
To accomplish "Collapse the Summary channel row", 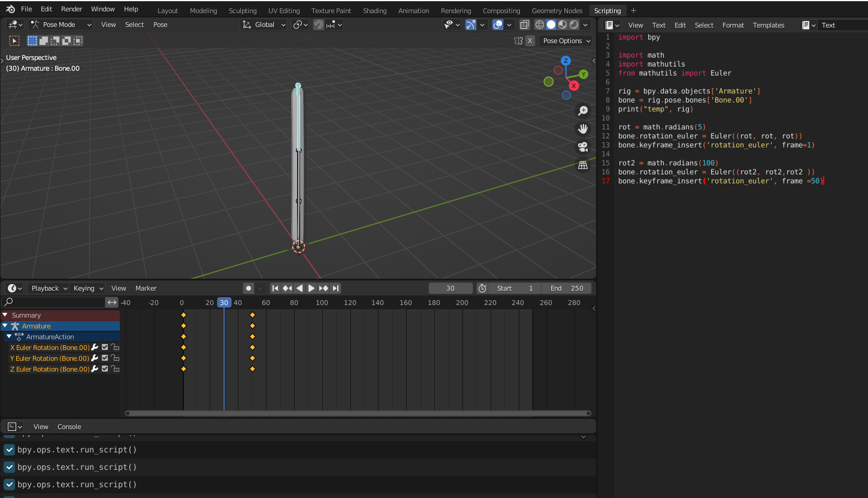I will tap(5, 315).
